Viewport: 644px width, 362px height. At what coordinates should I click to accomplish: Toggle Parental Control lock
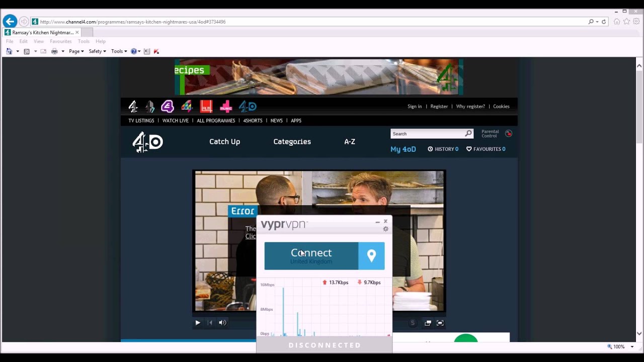pyautogui.click(x=509, y=134)
